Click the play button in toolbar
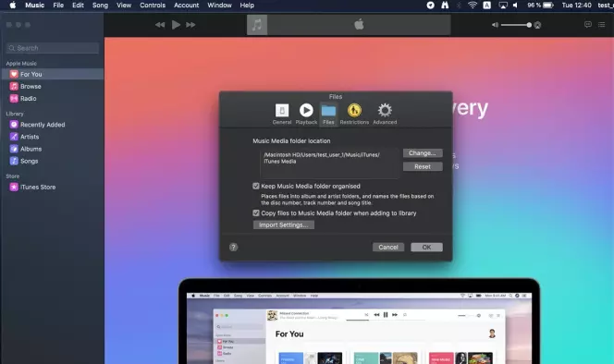Viewport: 614px width, 364px height. pyautogui.click(x=176, y=25)
